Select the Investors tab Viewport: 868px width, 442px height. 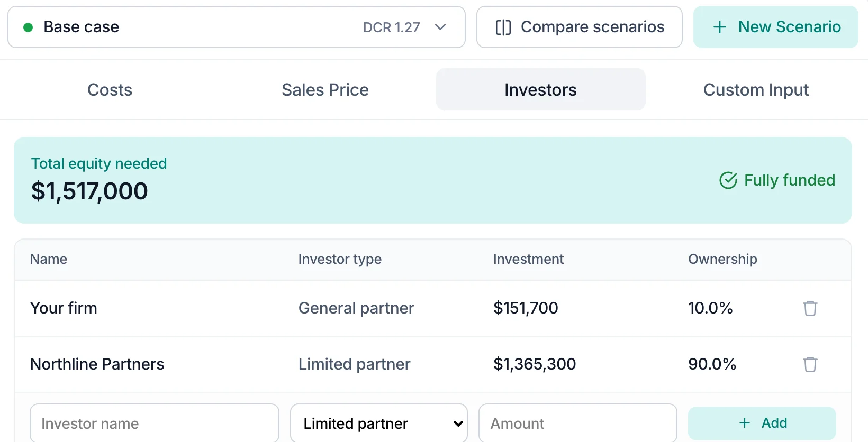[x=540, y=89]
